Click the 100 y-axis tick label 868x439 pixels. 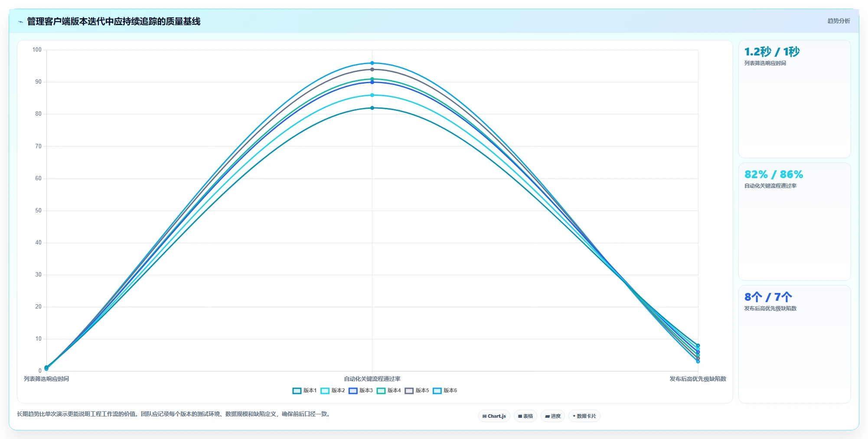coord(37,50)
